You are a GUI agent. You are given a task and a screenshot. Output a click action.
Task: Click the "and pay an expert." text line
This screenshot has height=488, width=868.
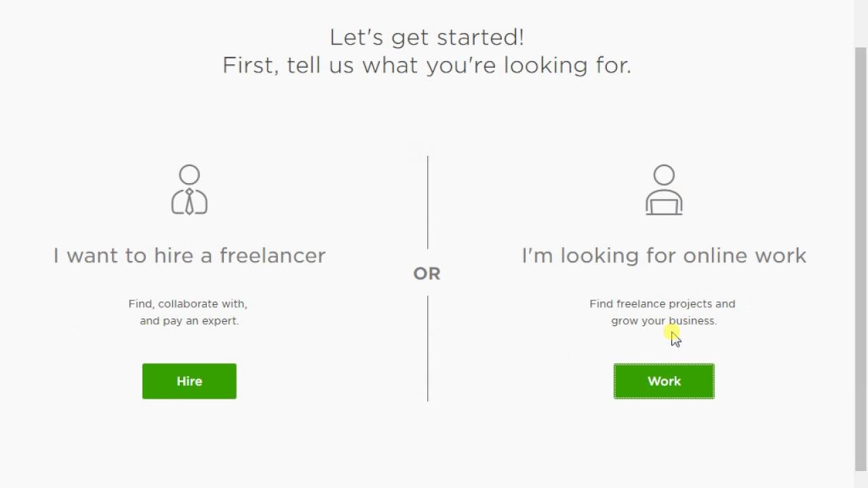189,321
